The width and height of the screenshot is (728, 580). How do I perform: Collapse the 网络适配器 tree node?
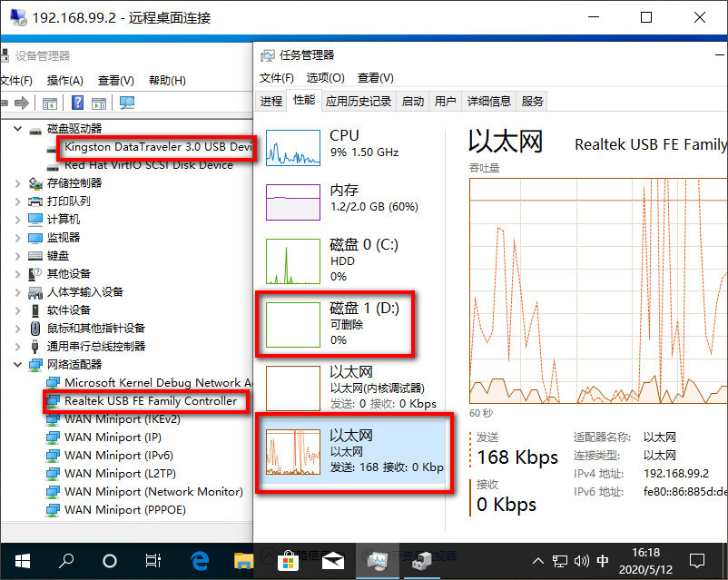18,365
